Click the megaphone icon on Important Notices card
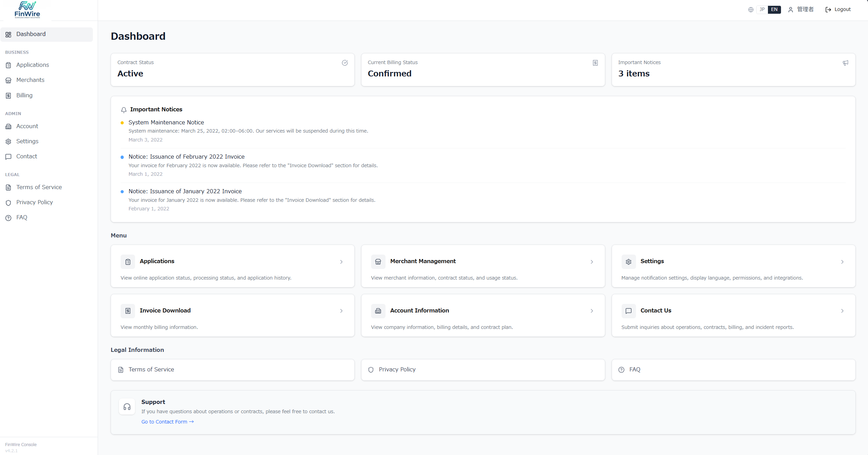Image resolution: width=868 pixels, height=455 pixels. [845, 63]
